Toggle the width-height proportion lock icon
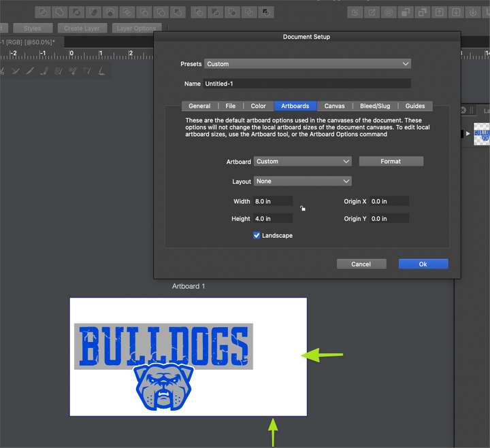Viewport: 490px width, 448px height. (x=303, y=209)
